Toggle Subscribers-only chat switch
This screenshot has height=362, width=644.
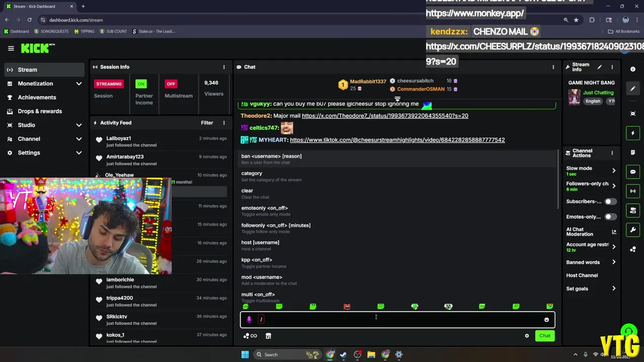point(610,202)
